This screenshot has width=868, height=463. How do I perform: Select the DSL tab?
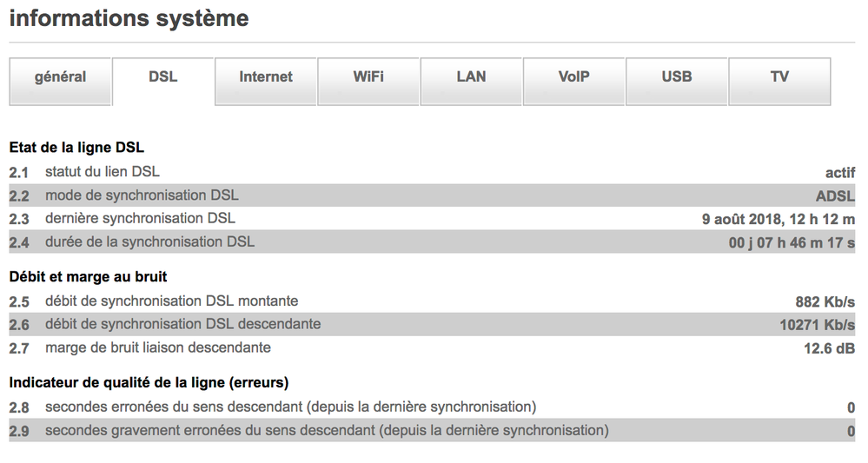pos(162,77)
